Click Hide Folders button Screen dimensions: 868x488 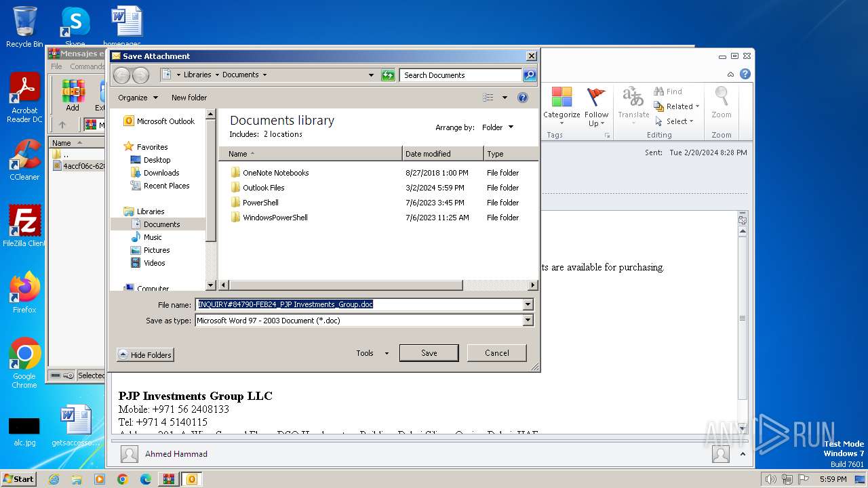click(145, 354)
